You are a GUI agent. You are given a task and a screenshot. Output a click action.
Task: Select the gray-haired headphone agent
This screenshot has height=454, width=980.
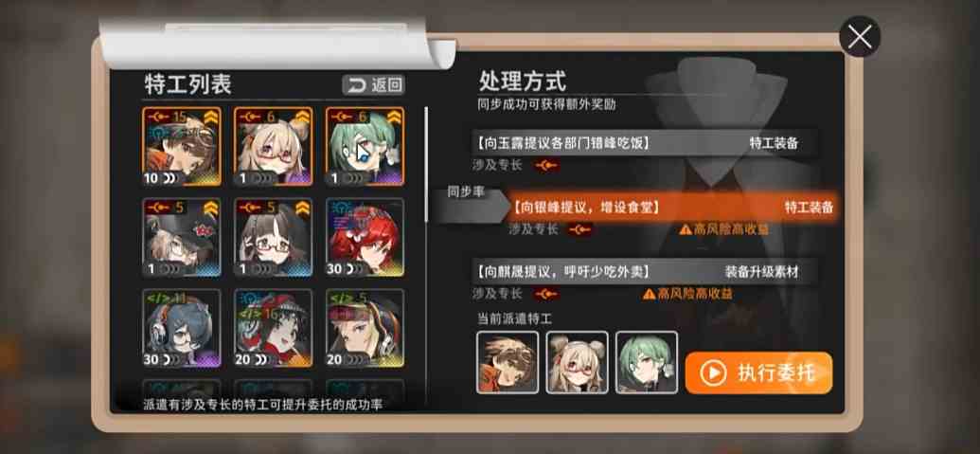[x=181, y=328]
